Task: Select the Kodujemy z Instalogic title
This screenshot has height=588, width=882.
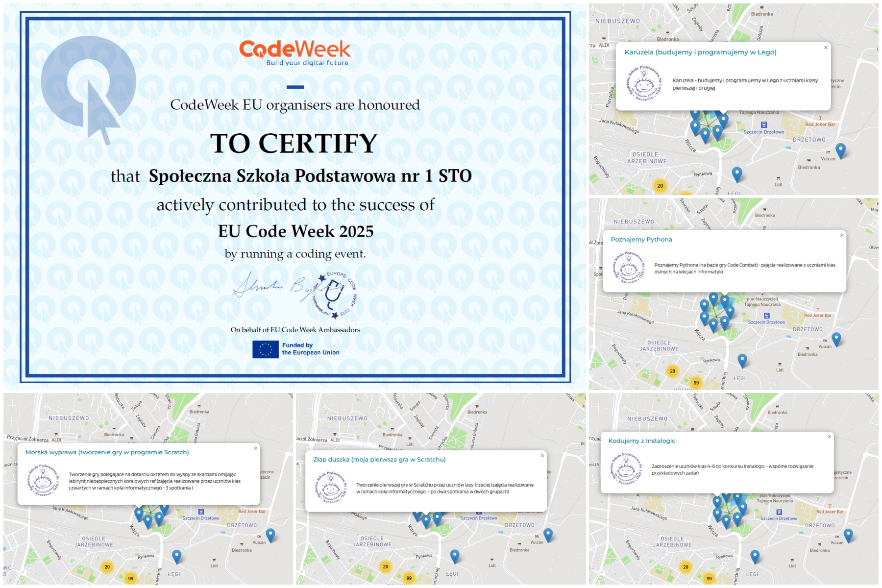Action: click(x=641, y=441)
